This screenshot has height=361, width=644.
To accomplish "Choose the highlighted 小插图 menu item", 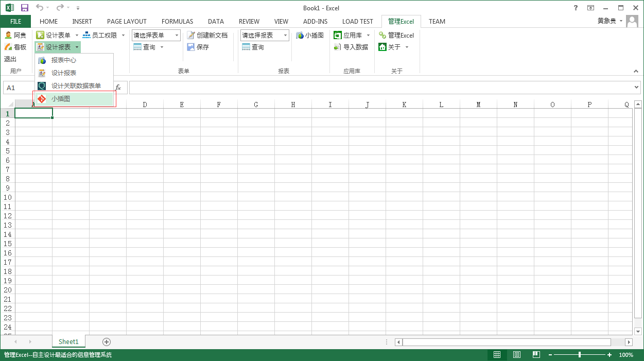I will click(x=75, y=99).
